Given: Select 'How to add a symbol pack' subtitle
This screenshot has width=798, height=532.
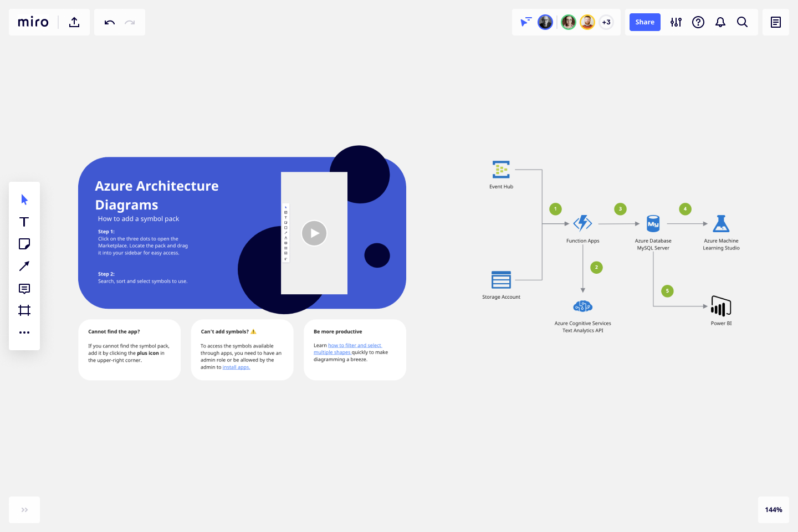Looking at the screenshot, I should 139,219.
